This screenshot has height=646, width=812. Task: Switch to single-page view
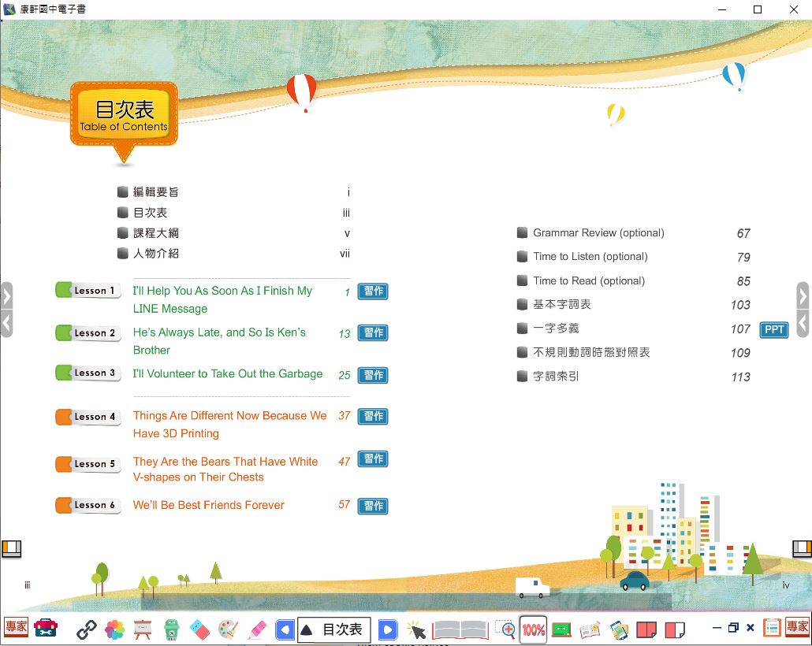click(674, 629)
